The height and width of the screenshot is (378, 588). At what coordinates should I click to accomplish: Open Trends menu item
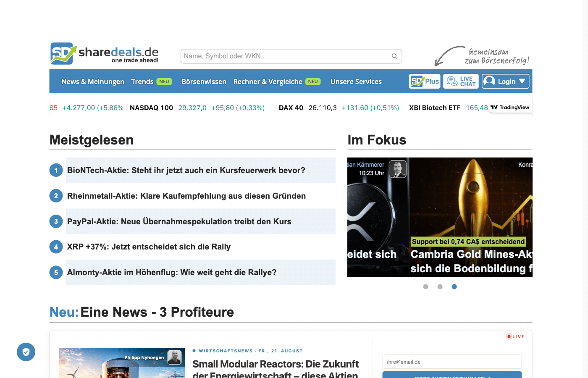pos(142,81)
